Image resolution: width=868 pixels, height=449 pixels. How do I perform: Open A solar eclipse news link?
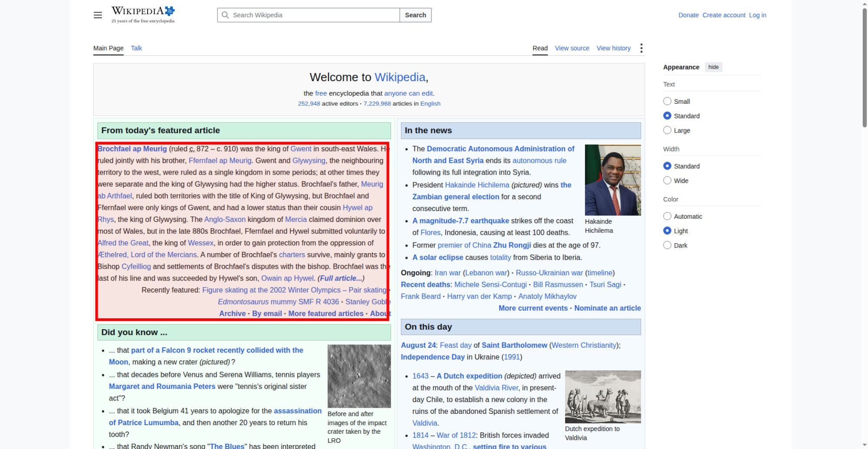click(x=438, y=258)
